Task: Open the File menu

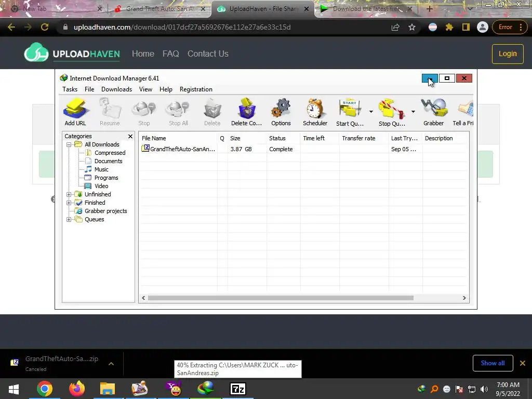Action: point(89,89)
